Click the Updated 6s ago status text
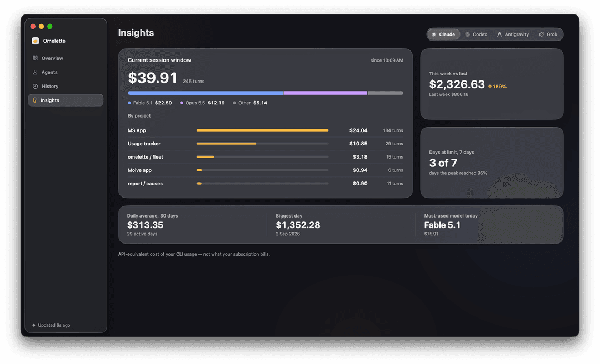Image resolution: width=600 pixels, height=364 pixels. (x=54, y=325)
